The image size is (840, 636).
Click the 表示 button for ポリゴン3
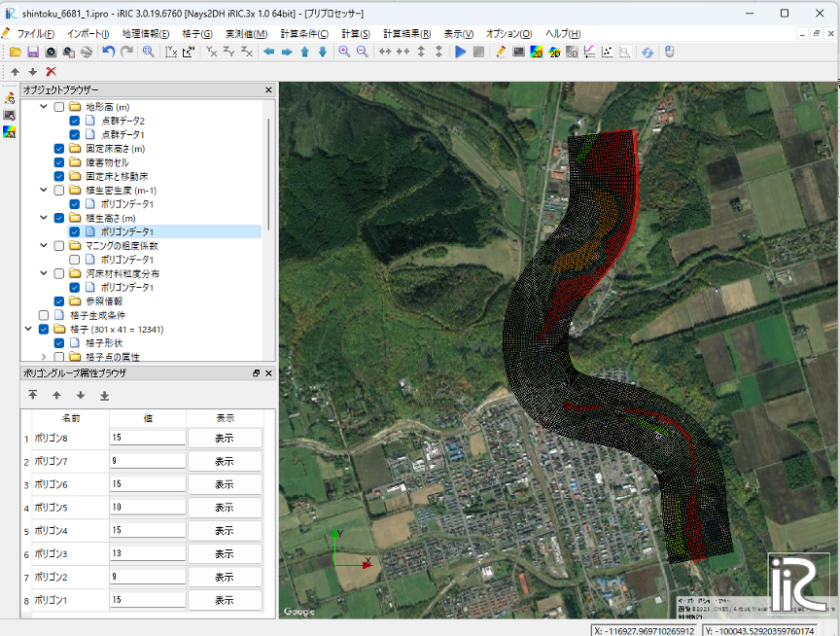coord(225,554)
